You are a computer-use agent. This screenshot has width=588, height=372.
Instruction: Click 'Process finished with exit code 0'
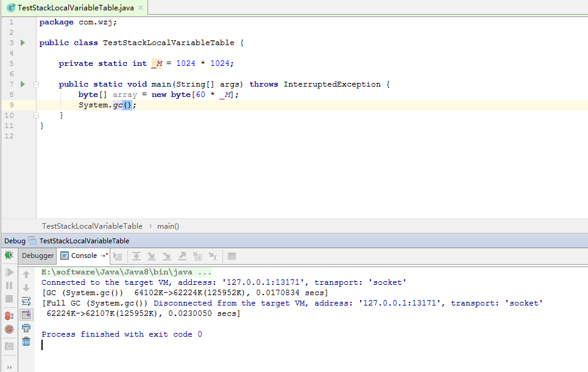(x=122, y=334)
